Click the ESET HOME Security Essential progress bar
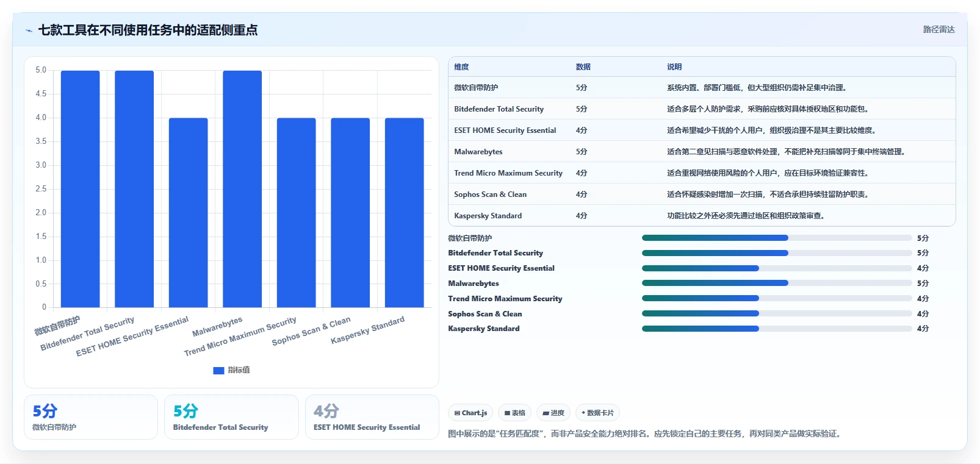The width and height of the screenshot is (980, 464). point(777,268)
